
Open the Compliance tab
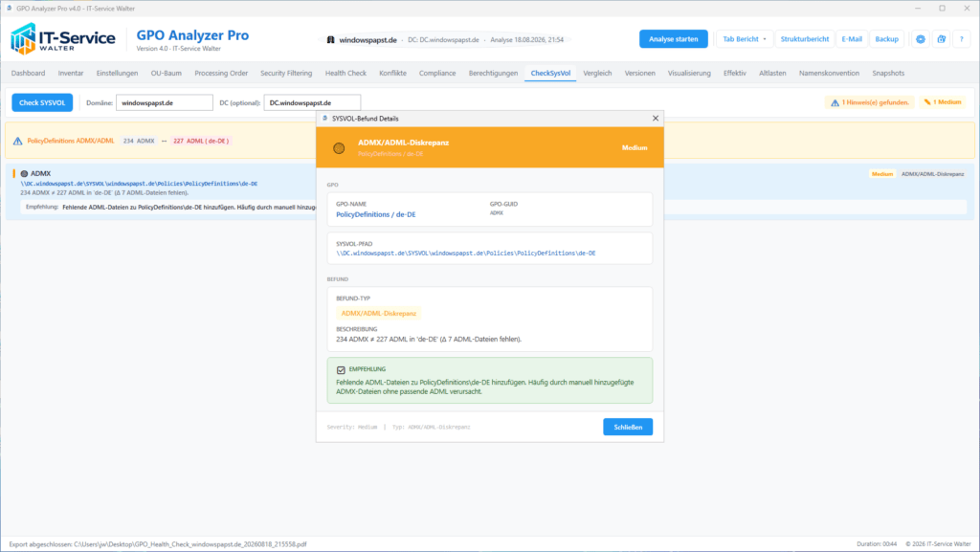437,73
